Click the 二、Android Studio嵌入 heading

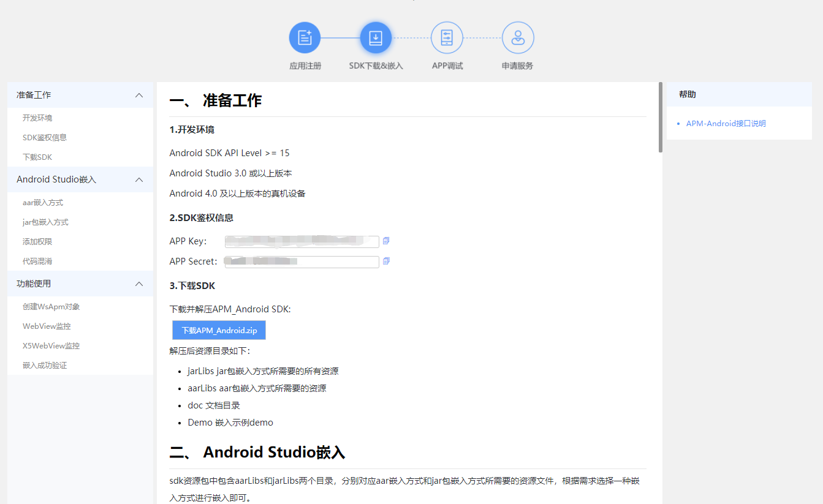pos(257,453)
